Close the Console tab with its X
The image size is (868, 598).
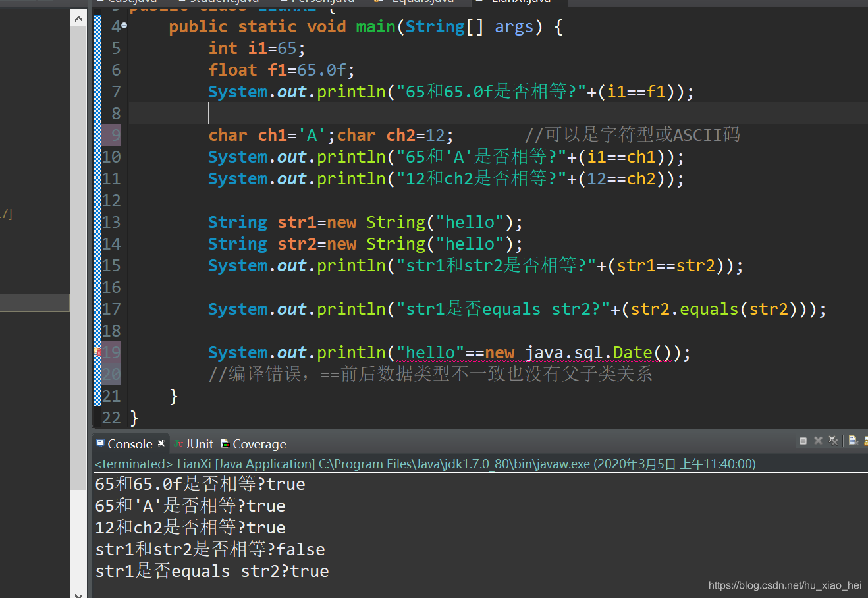pos(161,443)
